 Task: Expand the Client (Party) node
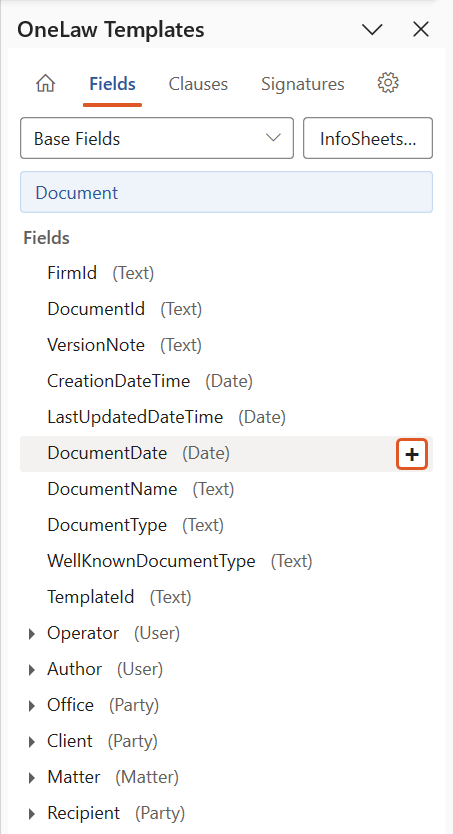[x=32, y=741]
